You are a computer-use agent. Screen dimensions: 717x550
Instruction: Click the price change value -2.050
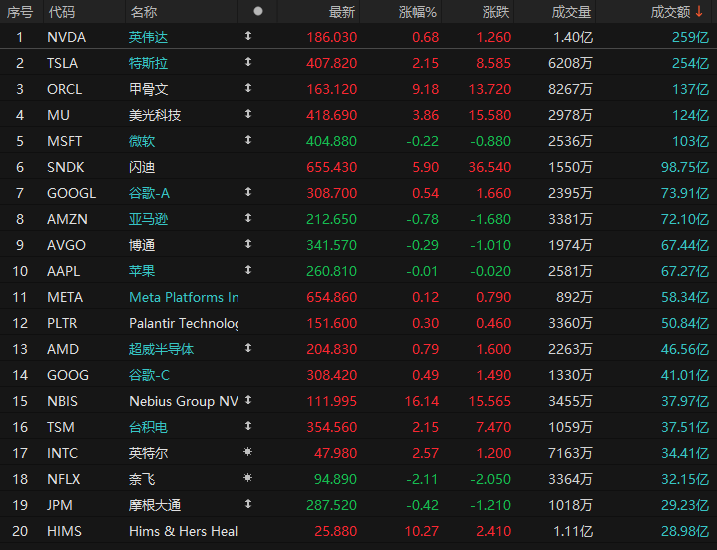click(491, 479)
